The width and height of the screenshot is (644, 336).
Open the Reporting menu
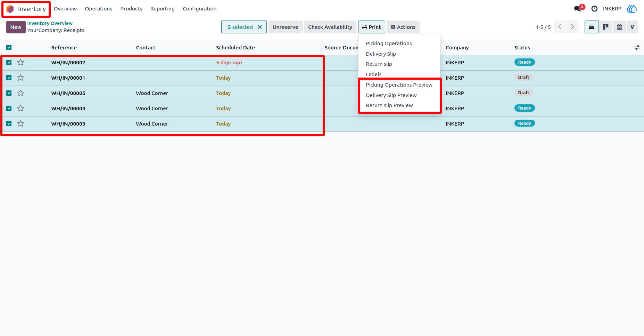tap(163, 9)
